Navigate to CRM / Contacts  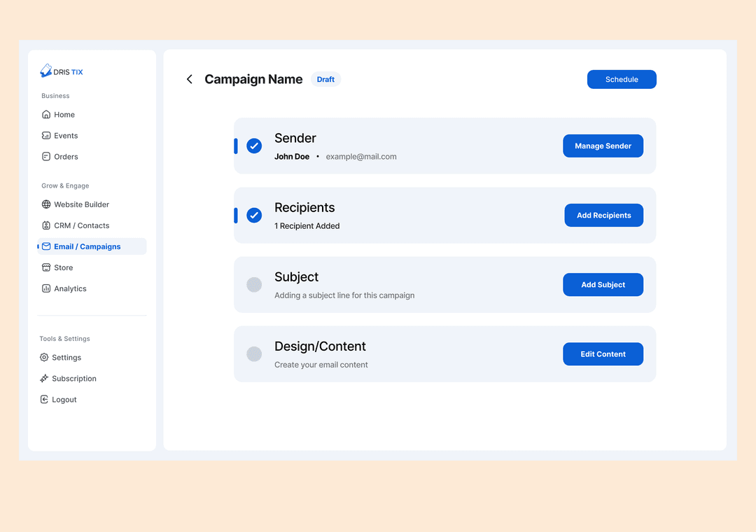click(x=92, y=225)
